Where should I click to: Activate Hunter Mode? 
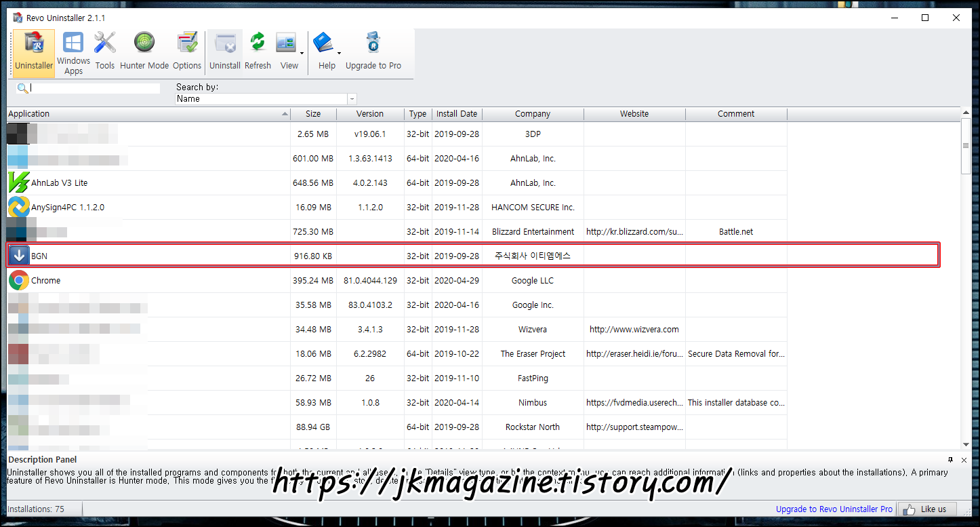click(x=144, y=52)
